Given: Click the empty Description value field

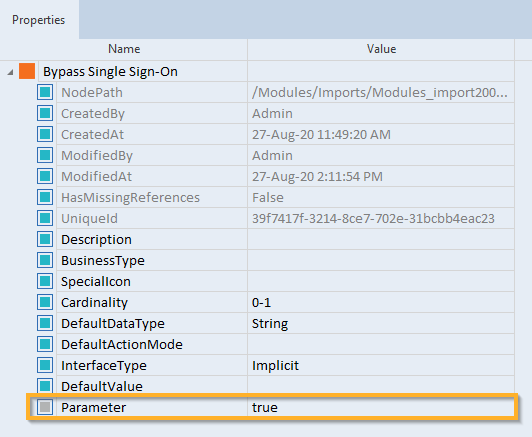Looking at the screenshot, I should 381,239.
